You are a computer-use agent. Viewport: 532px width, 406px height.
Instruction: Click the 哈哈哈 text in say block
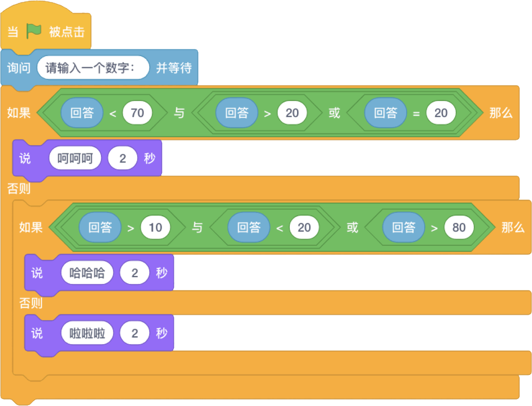click(x=87, y=272)
